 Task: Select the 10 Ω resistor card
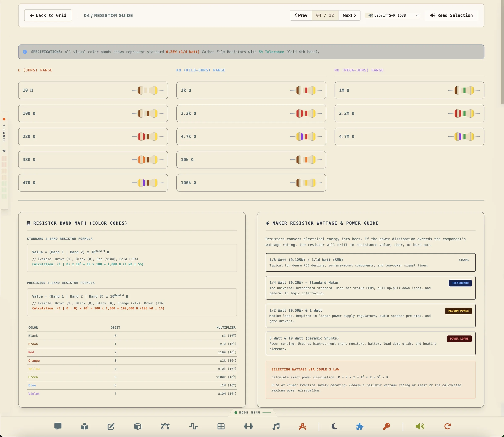pos(93,90)
